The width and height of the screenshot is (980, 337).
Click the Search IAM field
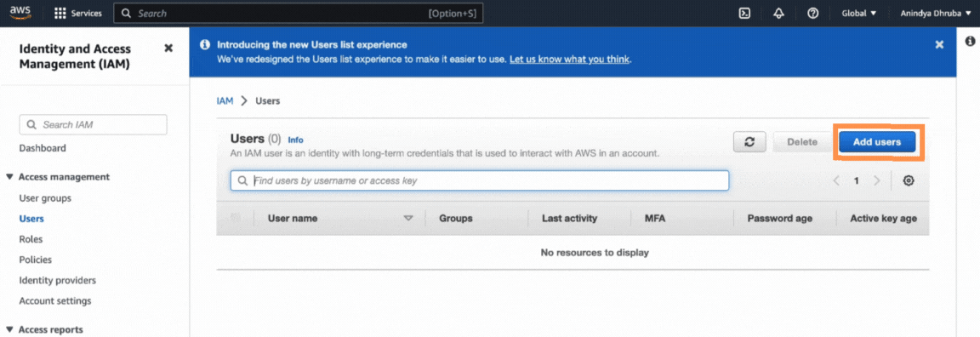coord(93,124)
